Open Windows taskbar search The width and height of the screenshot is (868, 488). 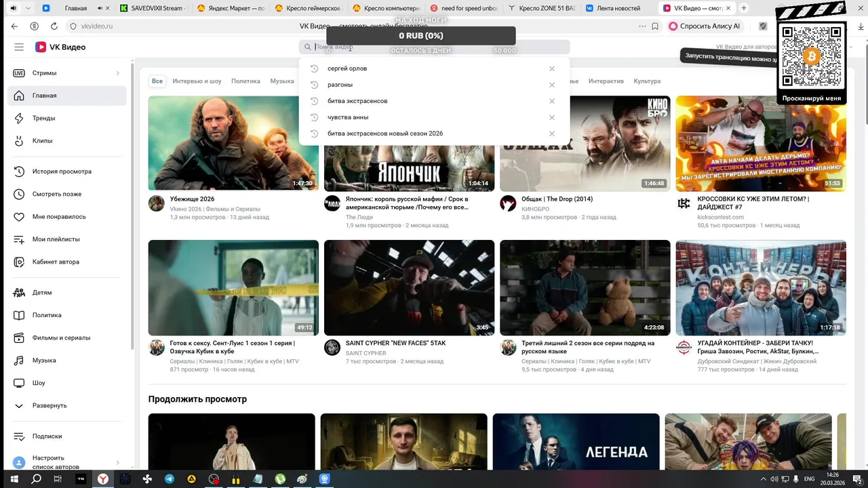pyautogui.click(x=36, y=479)
